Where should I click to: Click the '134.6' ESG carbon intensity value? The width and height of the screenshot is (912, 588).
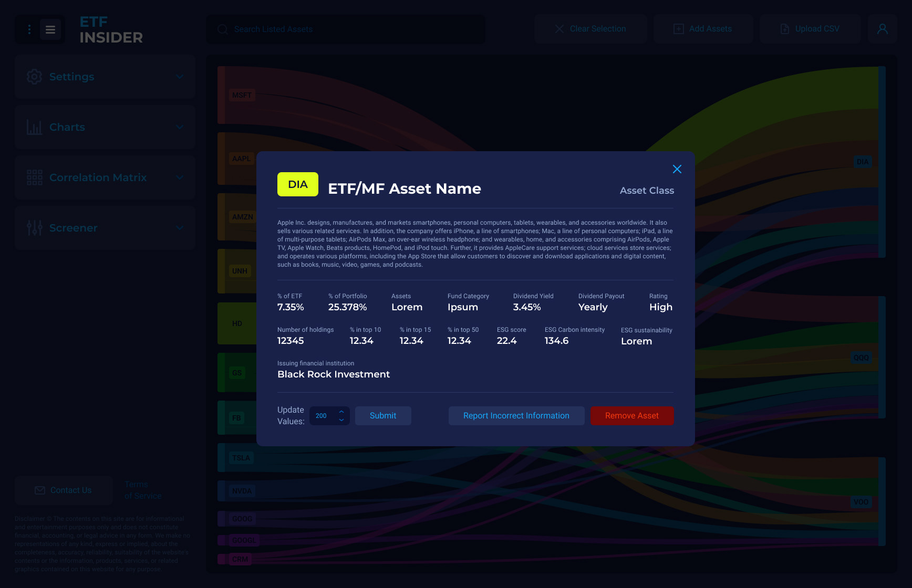[x=556, y=341]
